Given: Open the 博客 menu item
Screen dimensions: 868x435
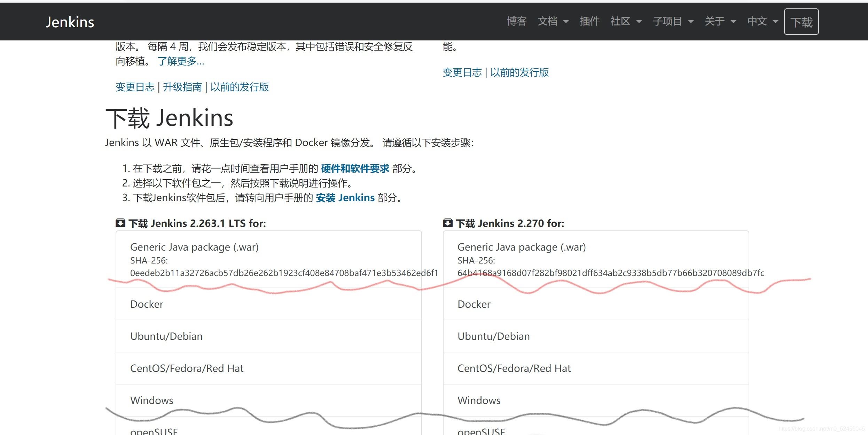Looking at the screenshot, I should tap(517, 21).
